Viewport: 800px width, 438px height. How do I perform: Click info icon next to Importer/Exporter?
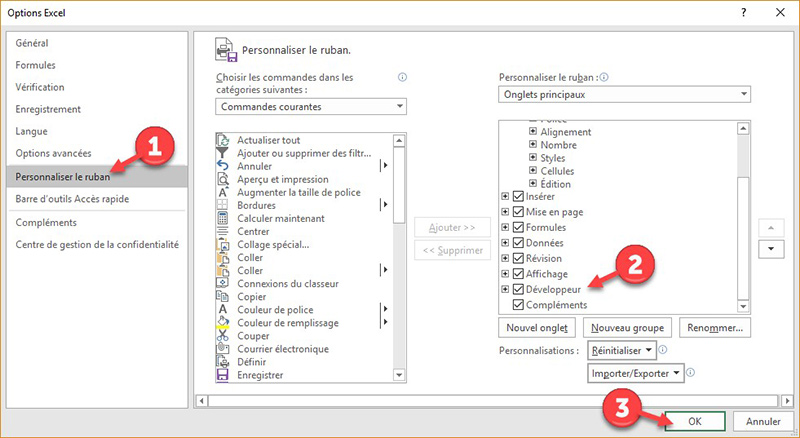click(x=690, y=373)
